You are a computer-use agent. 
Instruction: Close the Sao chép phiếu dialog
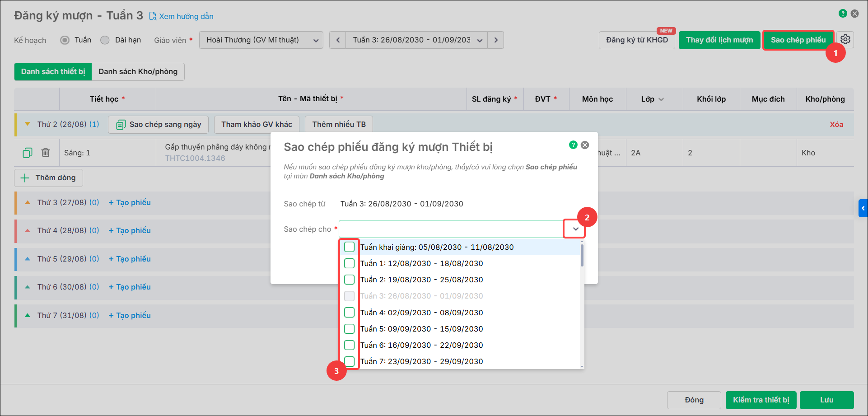(585, 145)
